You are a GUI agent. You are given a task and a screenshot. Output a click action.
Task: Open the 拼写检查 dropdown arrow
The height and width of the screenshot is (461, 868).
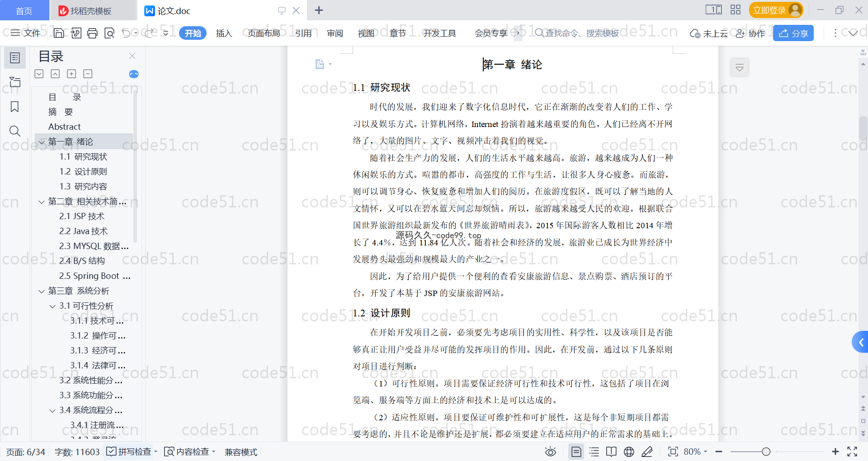point(156,452)
